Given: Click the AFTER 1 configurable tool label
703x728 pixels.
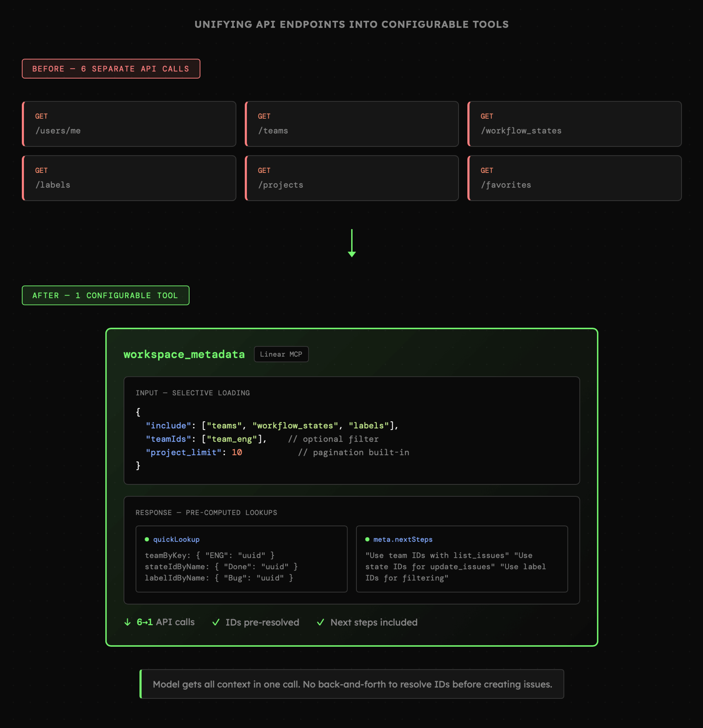Looking at the screenshot, I should tap(105, 296).
